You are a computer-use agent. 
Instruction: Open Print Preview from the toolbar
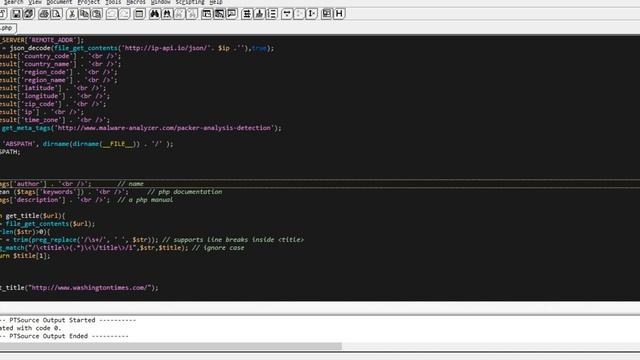(56, 14)
